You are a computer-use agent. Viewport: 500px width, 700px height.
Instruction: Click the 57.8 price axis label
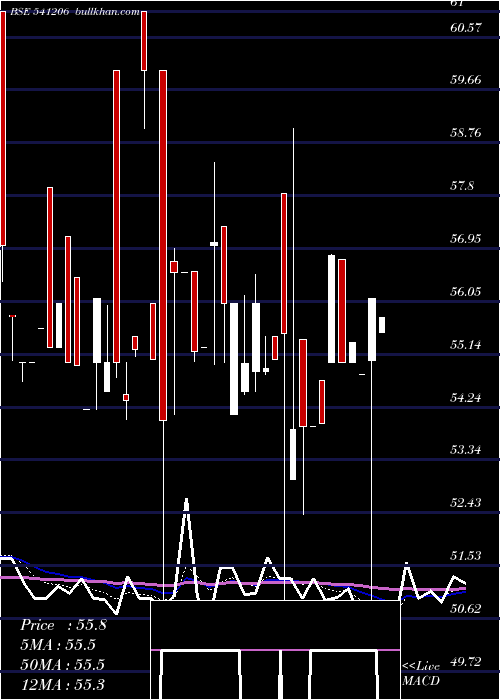(462, 186)
